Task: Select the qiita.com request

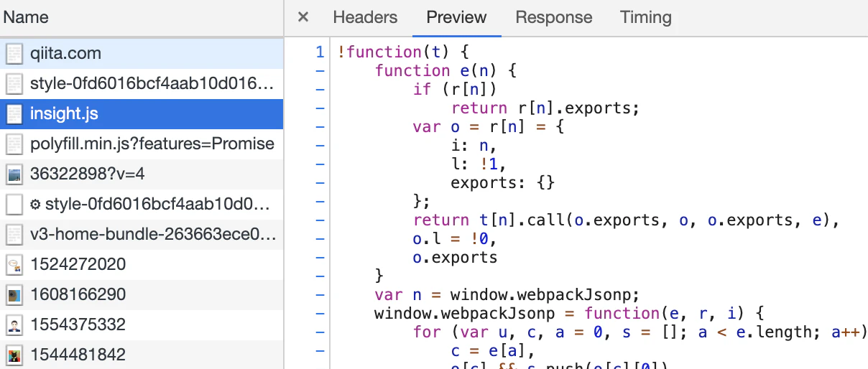Action: (x=142, y=53)
